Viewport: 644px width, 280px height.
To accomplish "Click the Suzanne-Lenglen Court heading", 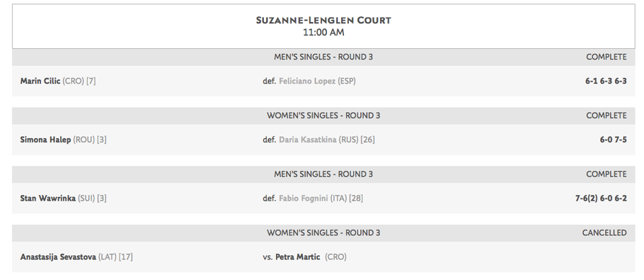I will click(x=323, y=20).
